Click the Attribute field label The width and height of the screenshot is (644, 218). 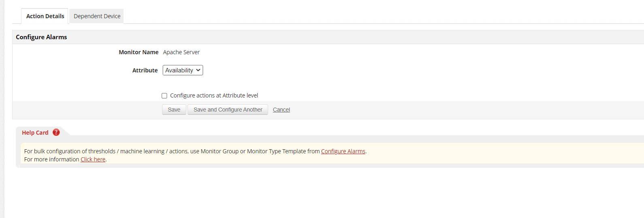click(145, 70)
